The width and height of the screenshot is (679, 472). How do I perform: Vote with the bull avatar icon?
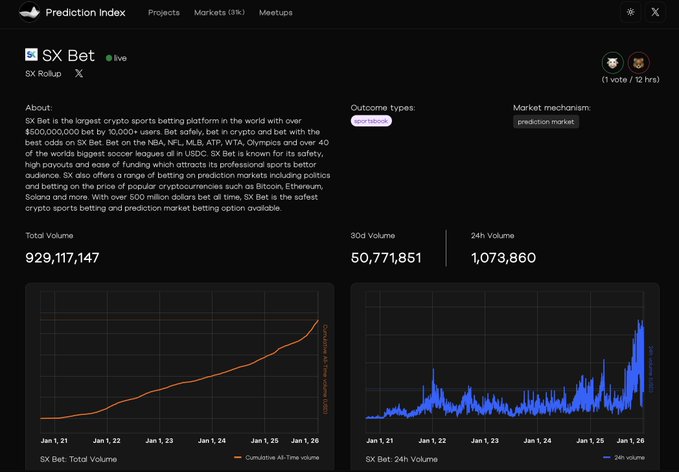(612, 62)
